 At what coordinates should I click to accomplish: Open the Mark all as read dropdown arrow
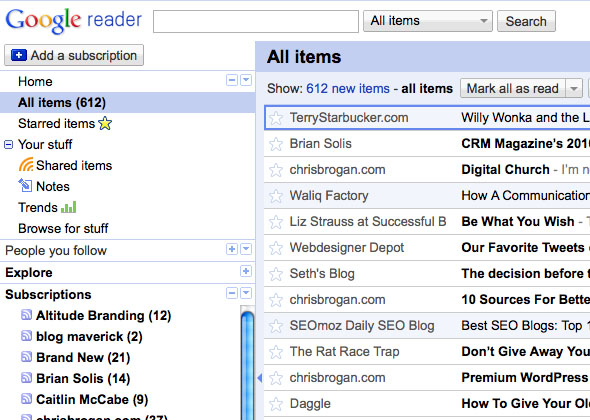(x=574, y=88)
